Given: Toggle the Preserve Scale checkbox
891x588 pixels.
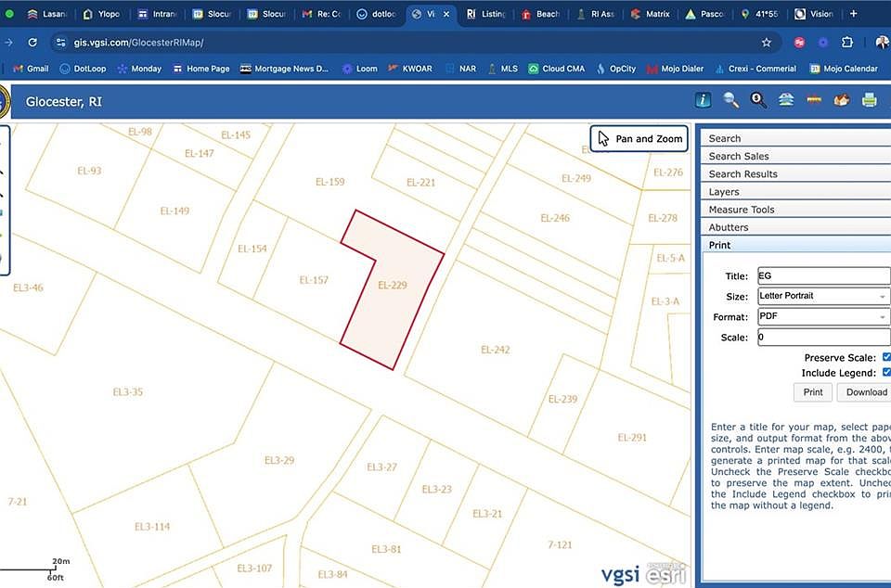Looking at the screenshot, I should (886, 357).
